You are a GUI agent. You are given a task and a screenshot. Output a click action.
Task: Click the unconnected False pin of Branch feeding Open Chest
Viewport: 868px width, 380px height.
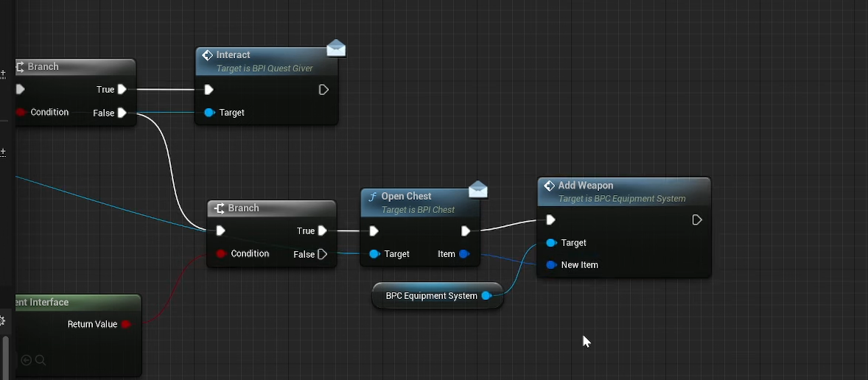tap(322, 255)
